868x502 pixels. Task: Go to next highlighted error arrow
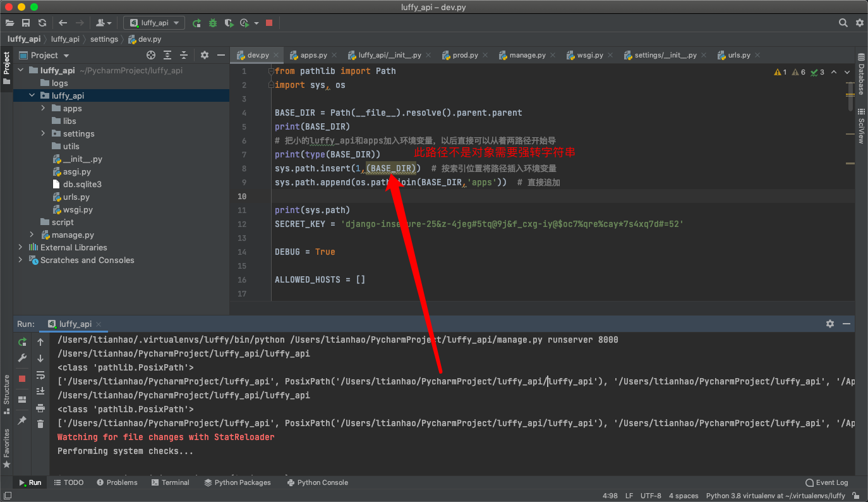pyautogui.click(x=848, y=72)
